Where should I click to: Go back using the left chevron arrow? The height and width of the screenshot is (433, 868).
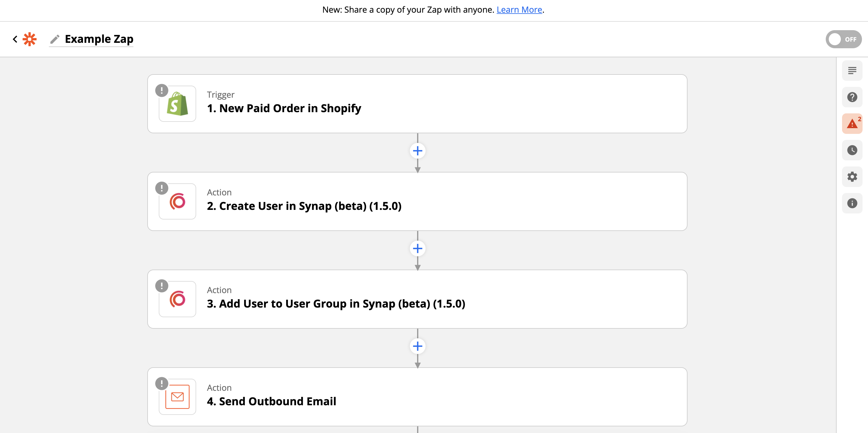tap(15, 40)
